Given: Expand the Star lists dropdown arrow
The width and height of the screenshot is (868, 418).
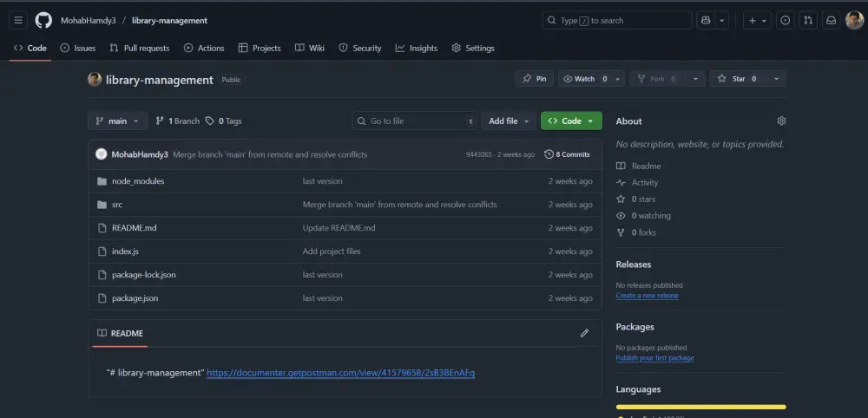Looking at the screenshot, I should 776,79.
